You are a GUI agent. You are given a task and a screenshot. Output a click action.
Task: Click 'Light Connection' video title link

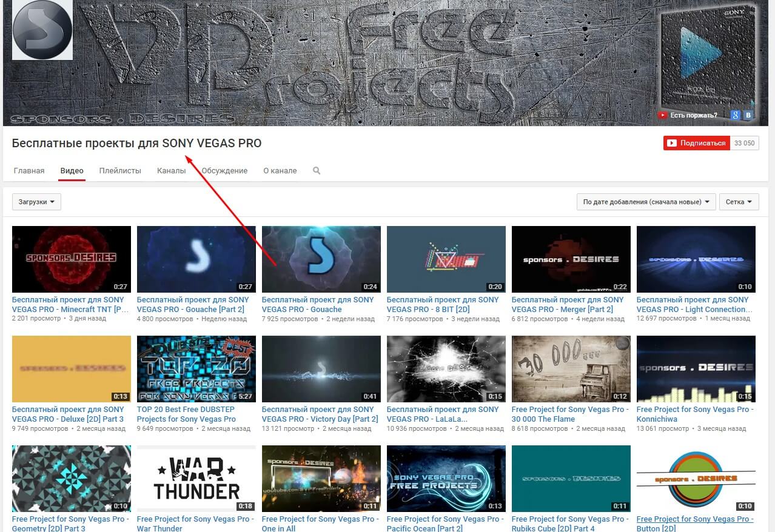[694, 304]
